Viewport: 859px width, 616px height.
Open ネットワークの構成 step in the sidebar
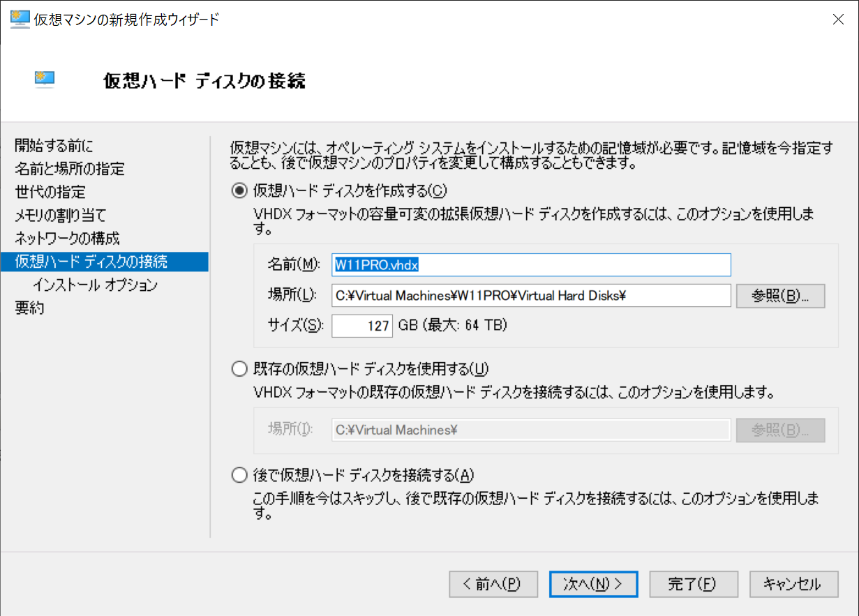point(67,238)
